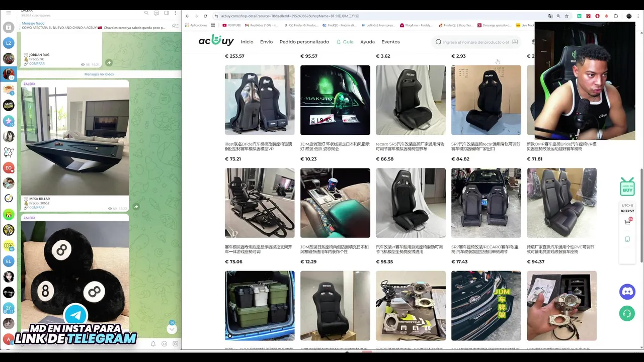Open green extension icon in Chrome toolbar
644x362 pixels.
click(579, 16)
